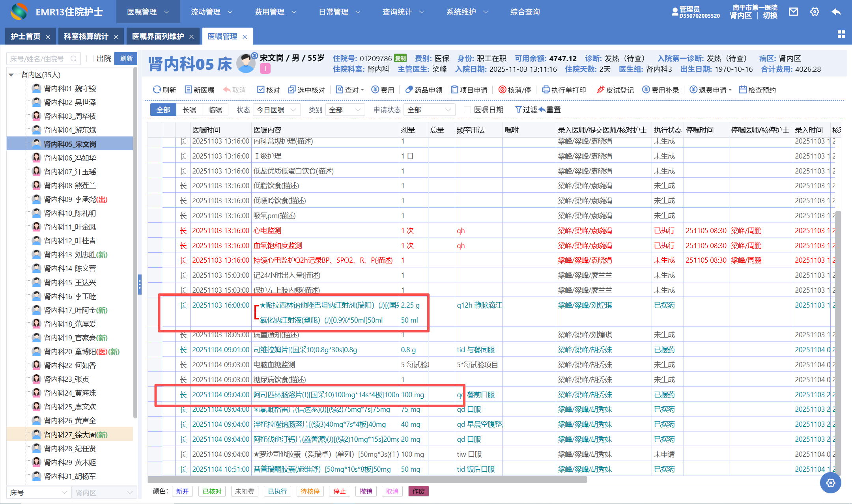
Task: Enable the 医嘱日期 checkbox
Action: click(x=467, y=110)
